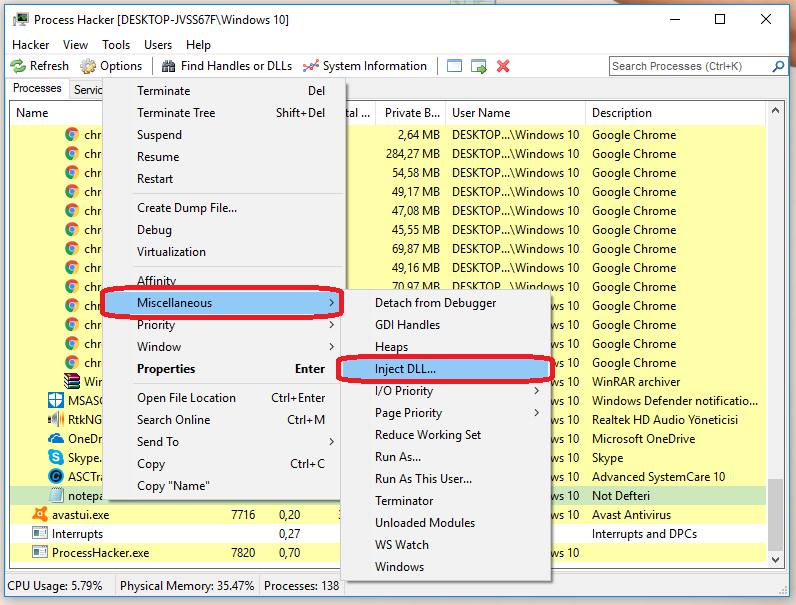Select Create Dump File...

224,208
